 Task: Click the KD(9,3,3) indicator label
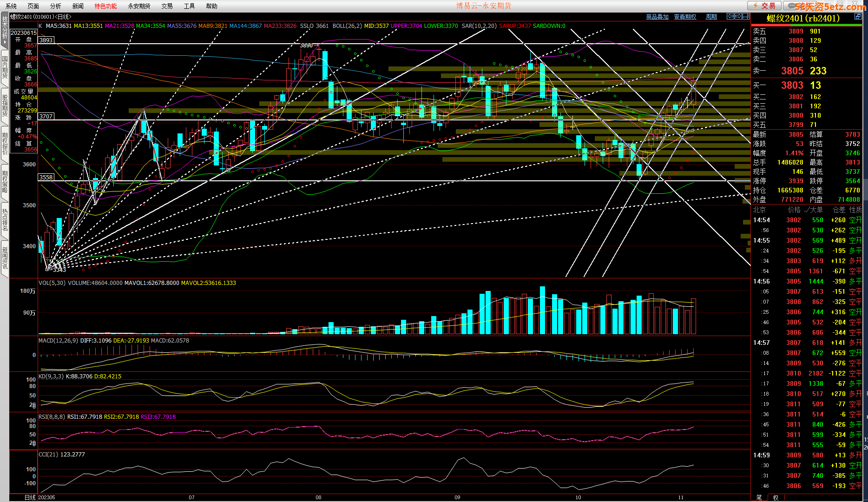tap(51, 376)
